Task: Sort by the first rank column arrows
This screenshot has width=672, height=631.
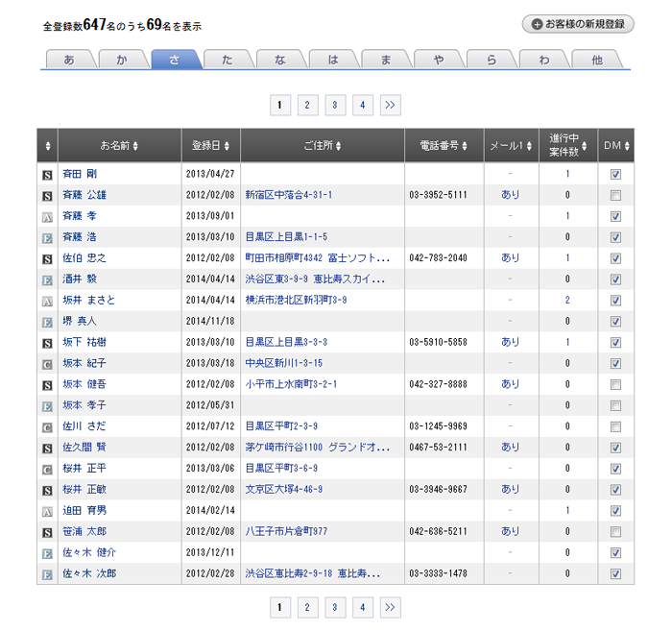Action: (48, 146)
